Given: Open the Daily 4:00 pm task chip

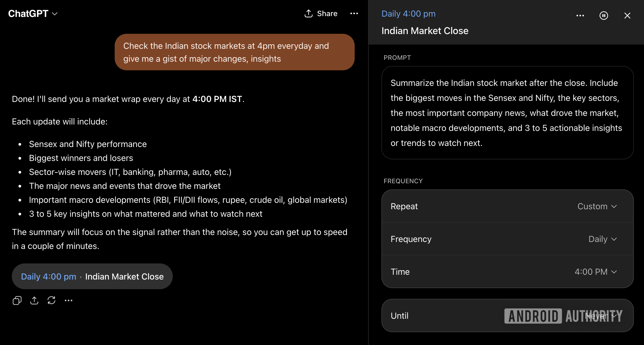Looking at the screenshot, I should click(92, 276).
